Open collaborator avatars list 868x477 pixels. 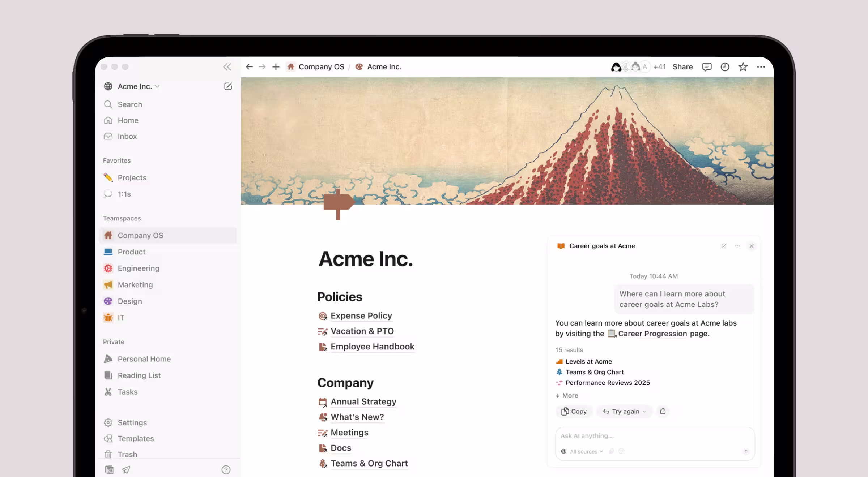(x=630, y=67)
